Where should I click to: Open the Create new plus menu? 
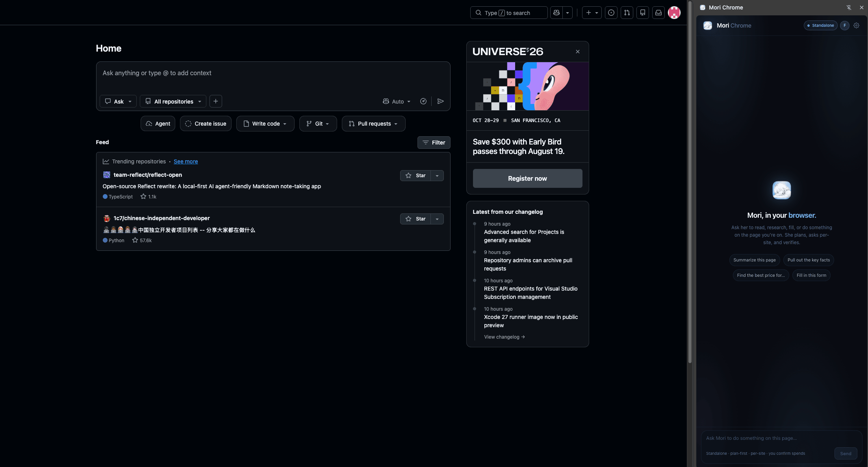click(592, 13)
